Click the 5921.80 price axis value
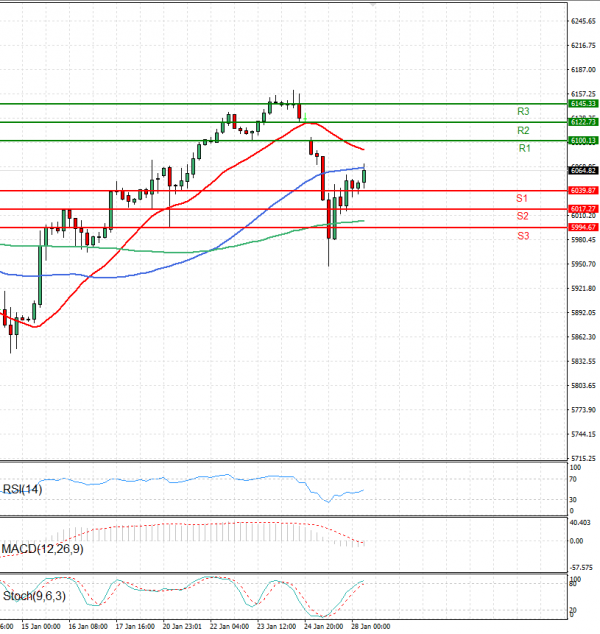 pyautogui.click(x=583, y=288)
